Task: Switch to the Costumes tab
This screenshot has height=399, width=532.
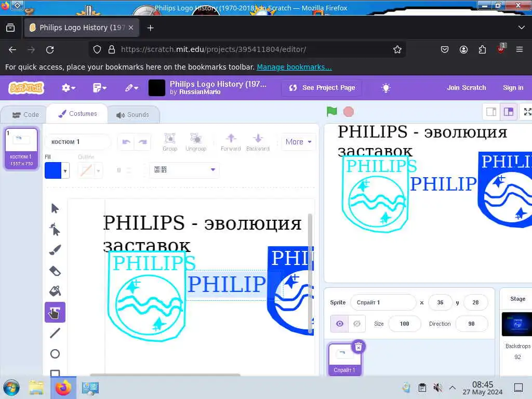Action: click(x=77, y=114)
